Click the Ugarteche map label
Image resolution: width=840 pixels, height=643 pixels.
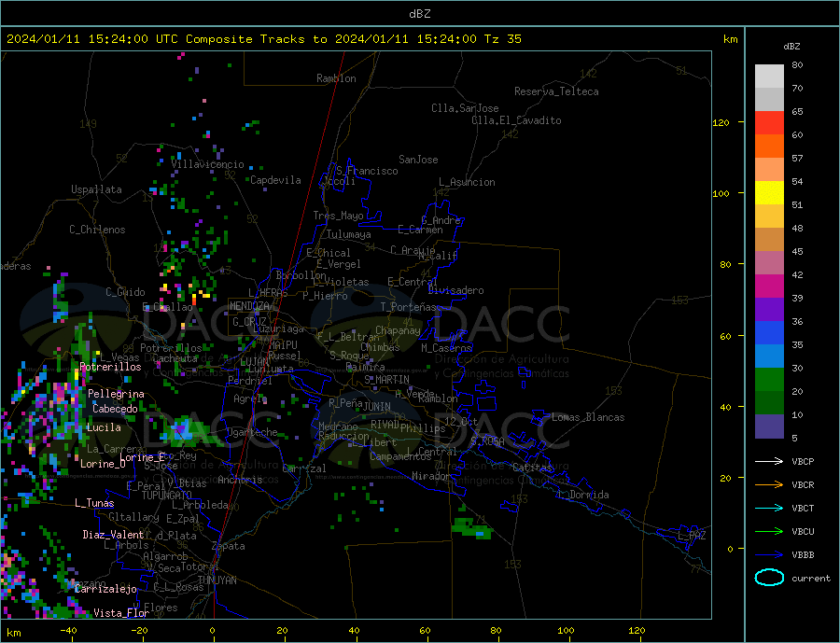click(252, 432)
